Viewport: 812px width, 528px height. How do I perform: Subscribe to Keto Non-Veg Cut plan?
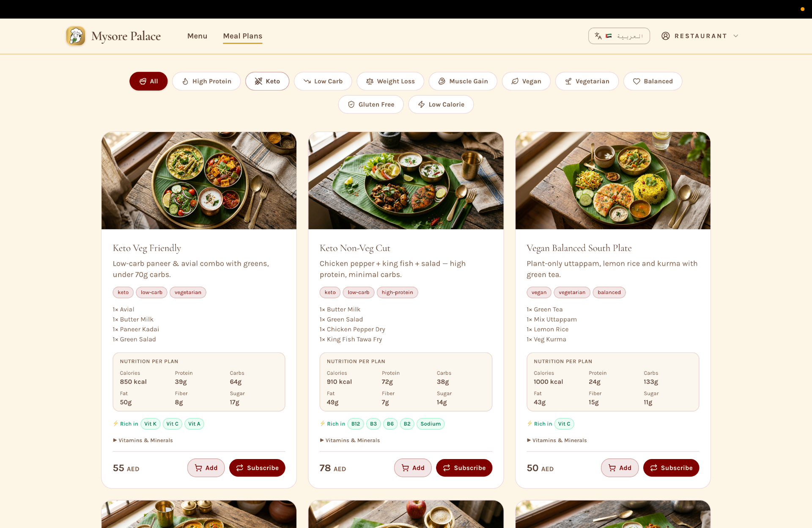click(464, 468)
